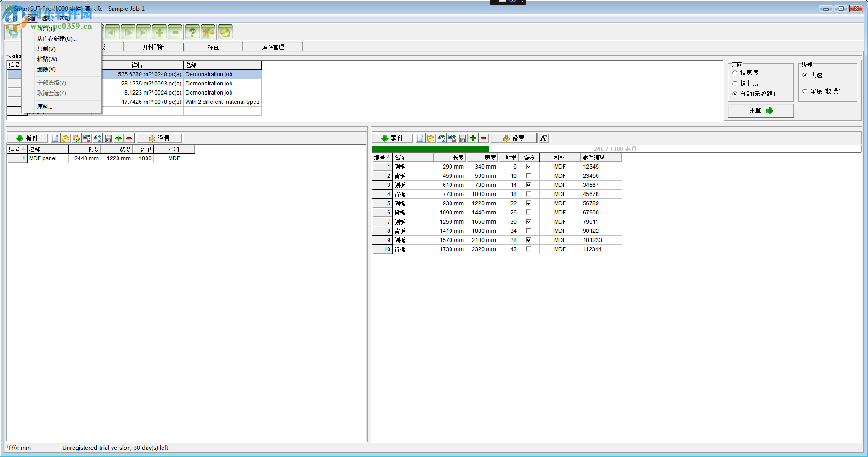The image size is (868, 457).
Task: Click the green plus icon in top toolbar
Action: tap(159, 32)
